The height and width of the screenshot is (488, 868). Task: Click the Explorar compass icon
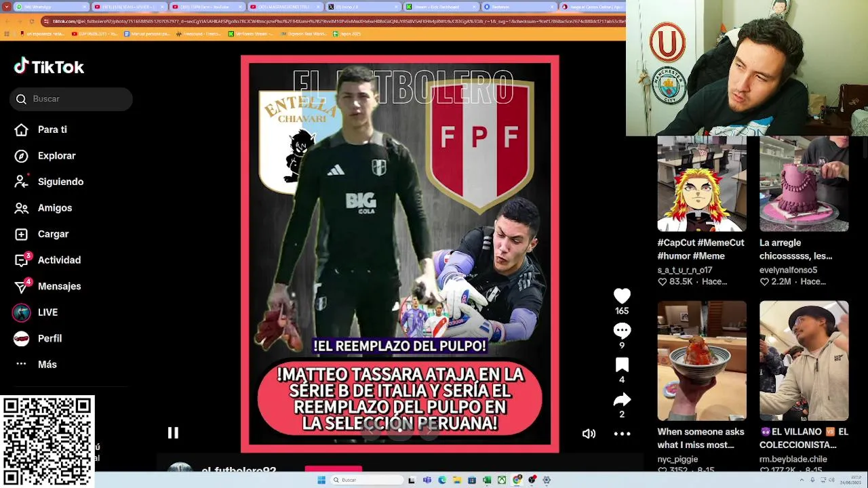click(x=22, y=156)
